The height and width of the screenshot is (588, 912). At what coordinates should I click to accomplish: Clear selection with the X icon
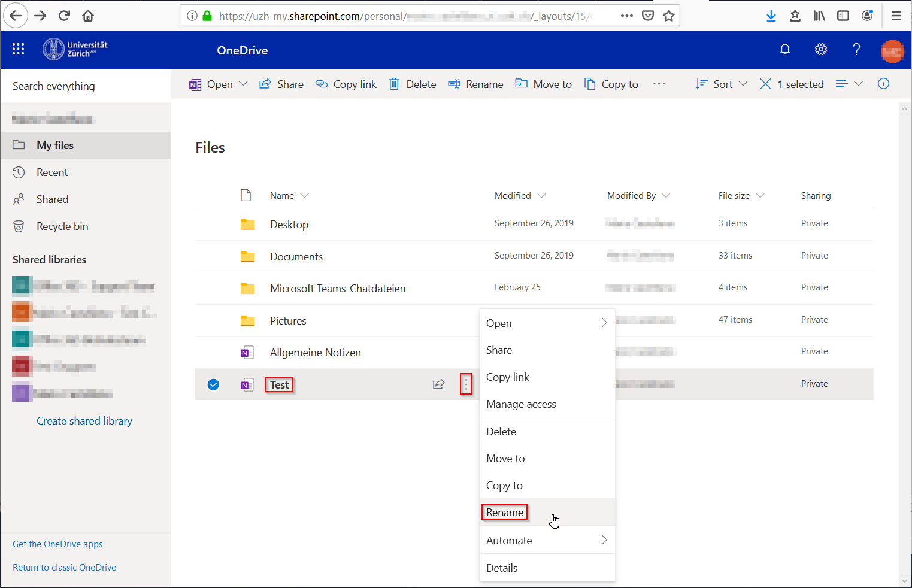tap(765, 84)
